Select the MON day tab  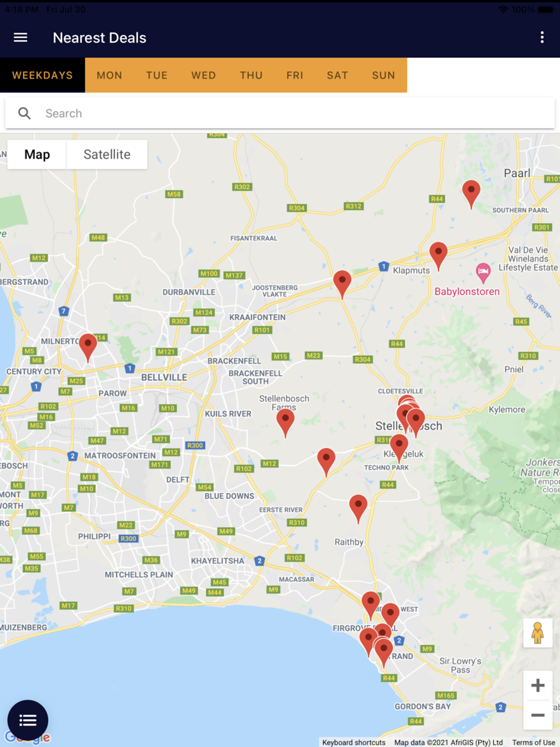click(x=109, y=75)
